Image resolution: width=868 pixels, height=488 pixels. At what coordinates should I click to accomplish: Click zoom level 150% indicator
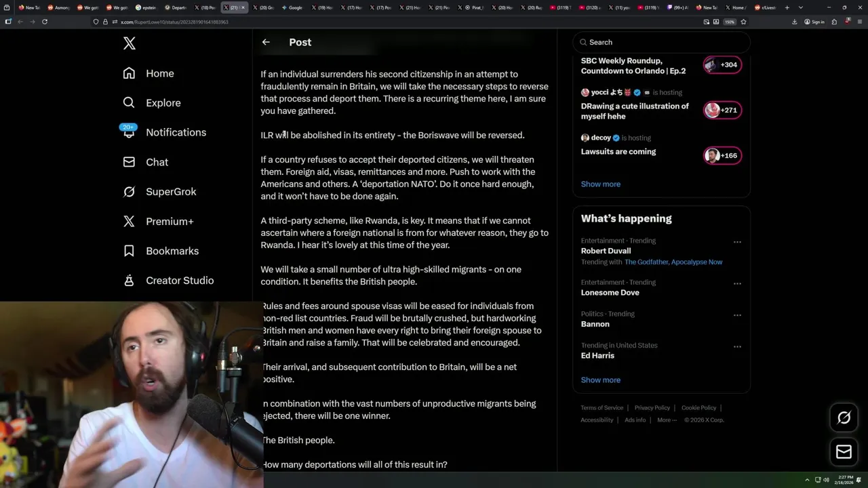(730, 22)
